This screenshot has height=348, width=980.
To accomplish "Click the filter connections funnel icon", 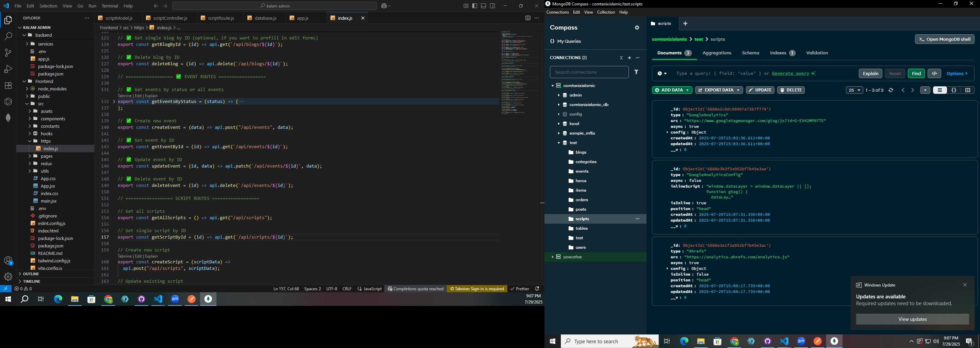I will [636, 72].
